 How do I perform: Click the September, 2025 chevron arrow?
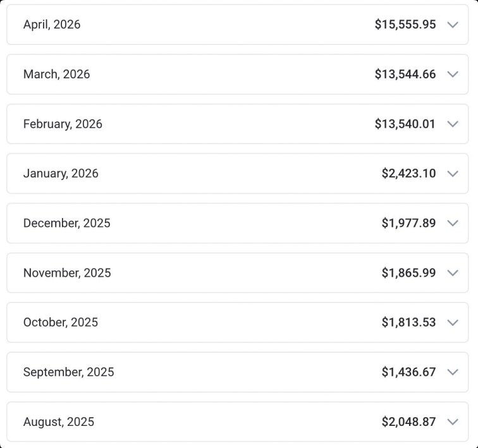tap(453, 372)
